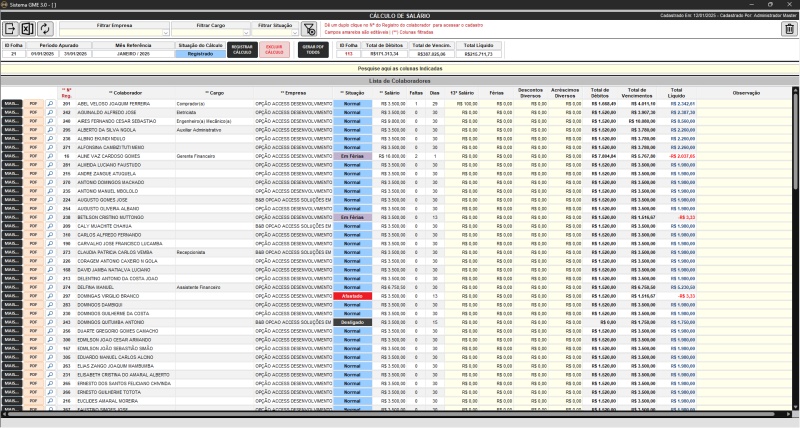Click the trash can delete icon
The height and width of the screenshot is (428, 800).
[788, 29]
